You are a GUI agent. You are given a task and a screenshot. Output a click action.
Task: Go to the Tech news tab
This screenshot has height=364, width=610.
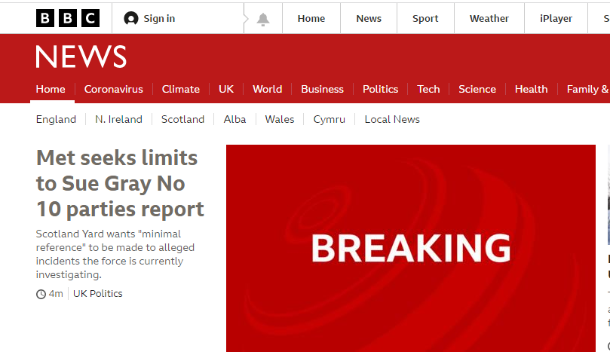click(x=428, y=89)
